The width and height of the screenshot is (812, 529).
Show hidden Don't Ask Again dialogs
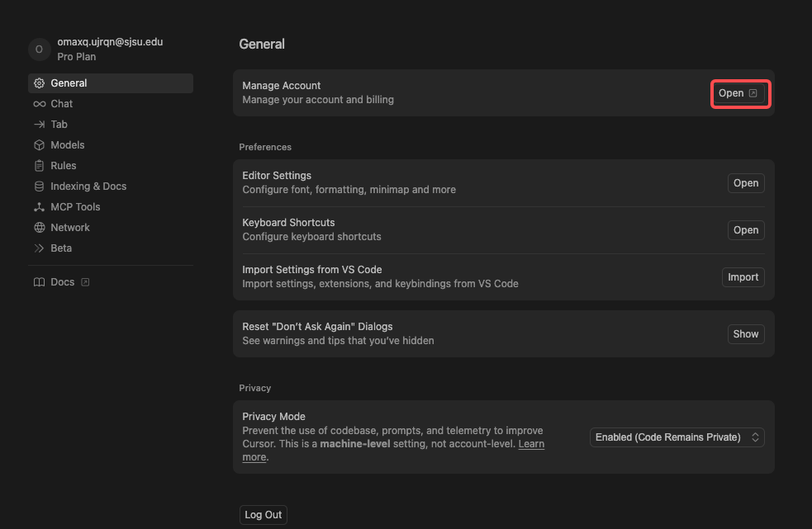745,334
